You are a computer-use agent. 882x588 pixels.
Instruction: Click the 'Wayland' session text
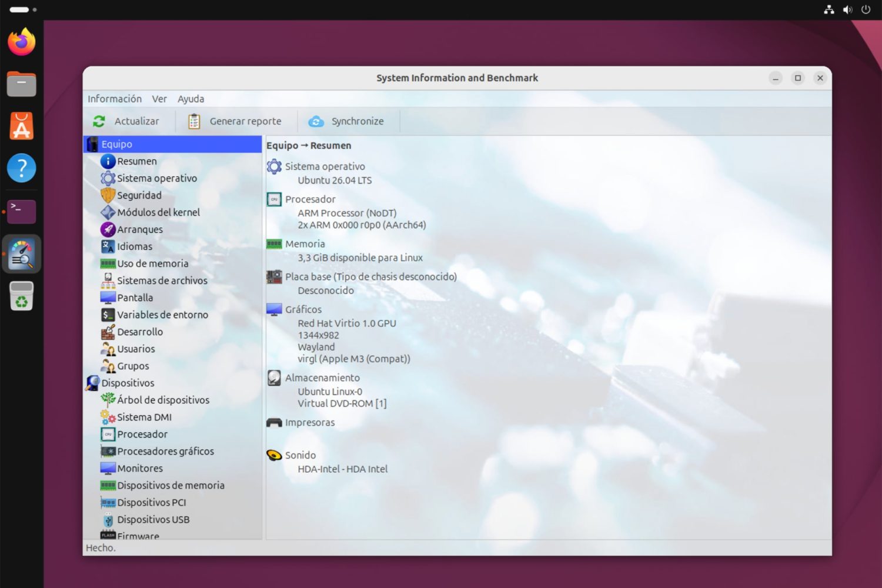pyautogui.click(x=316, y=347)
